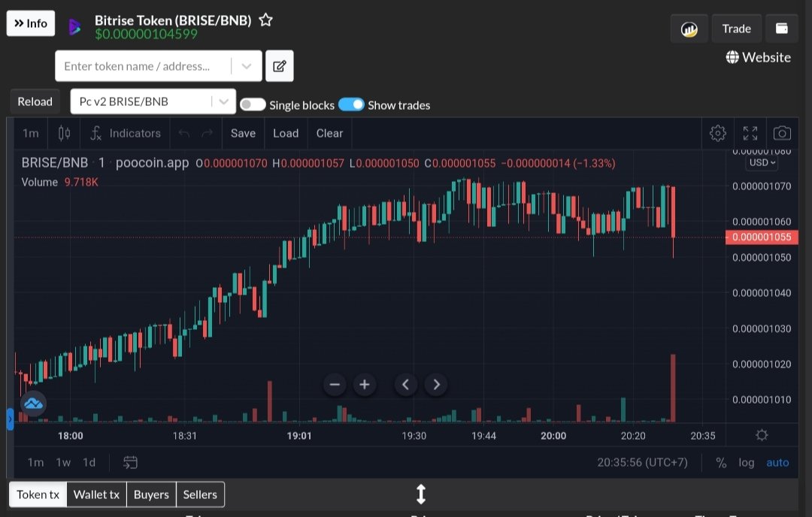
Task: Open chart settings gear
Action: click(718, 134)
